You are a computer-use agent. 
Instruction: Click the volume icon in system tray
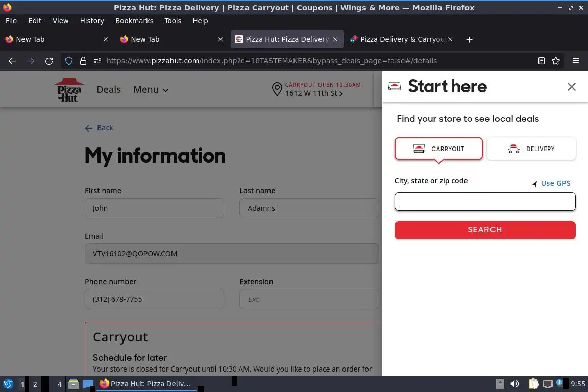click(x=514, y=384)
